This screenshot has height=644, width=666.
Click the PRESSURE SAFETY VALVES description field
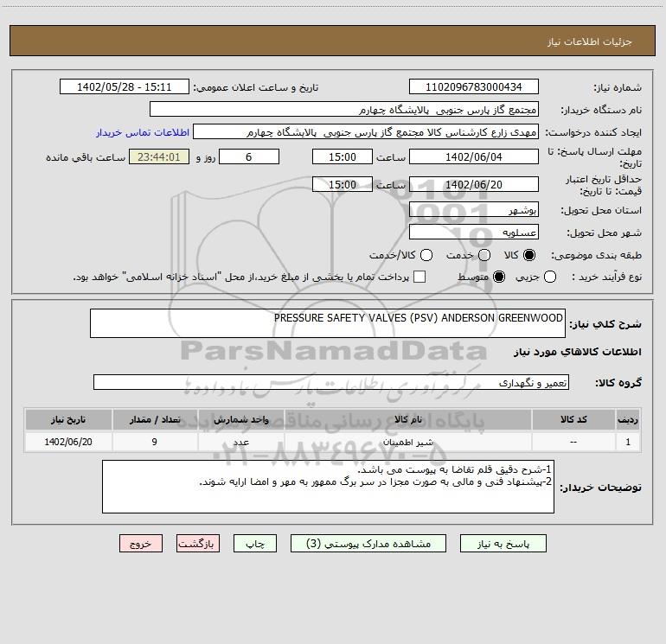(x=327, y=323)
